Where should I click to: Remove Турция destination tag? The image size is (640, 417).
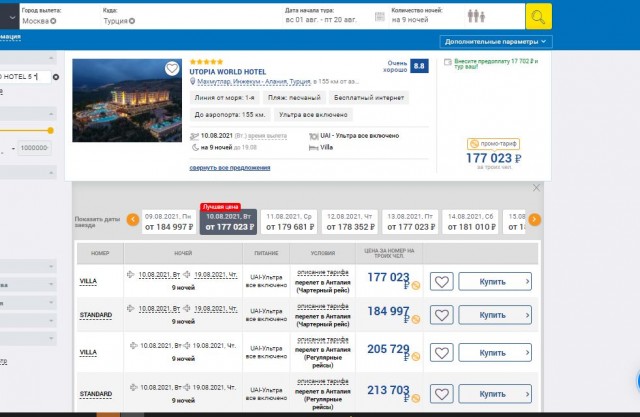tap(132, 21)
